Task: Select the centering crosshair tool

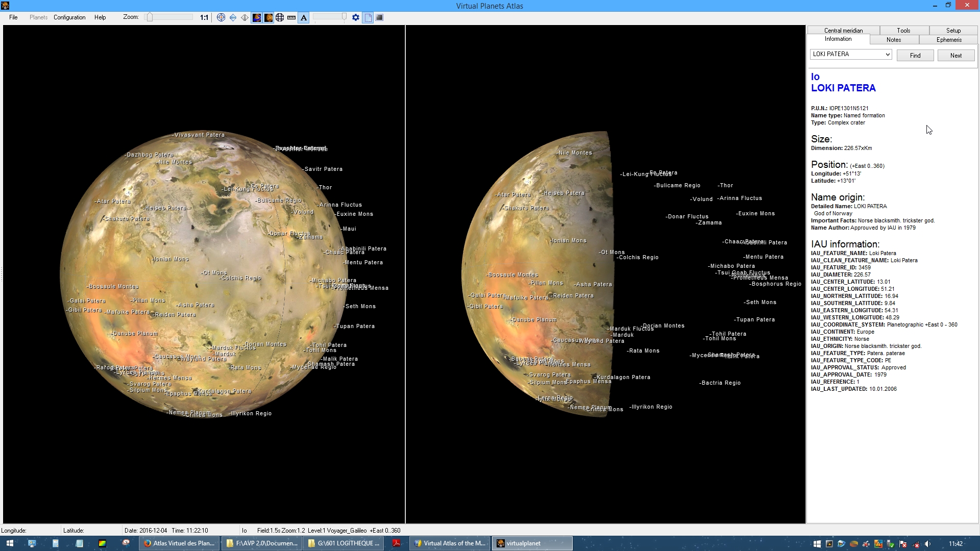Action: 220,17
